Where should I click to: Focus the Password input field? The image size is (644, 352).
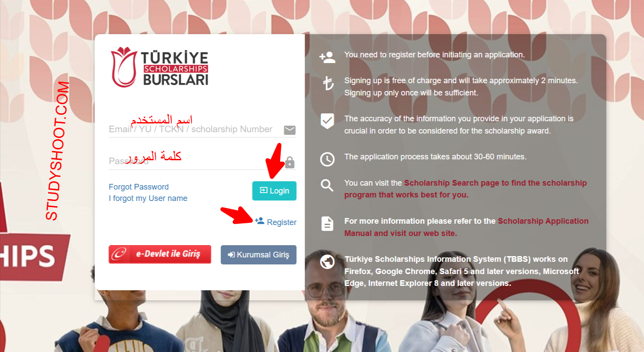196,162
